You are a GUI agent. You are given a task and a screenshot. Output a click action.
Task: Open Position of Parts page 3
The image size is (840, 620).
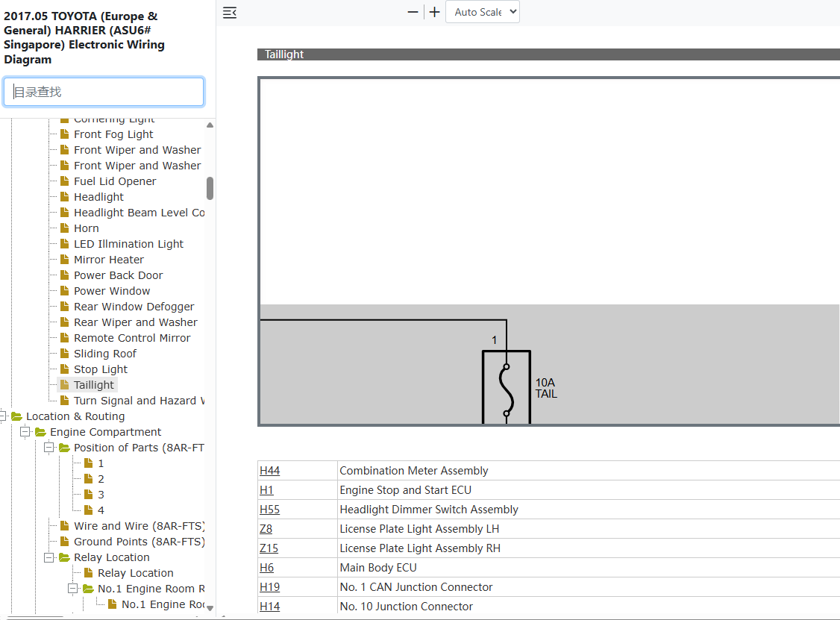point(101,495)
